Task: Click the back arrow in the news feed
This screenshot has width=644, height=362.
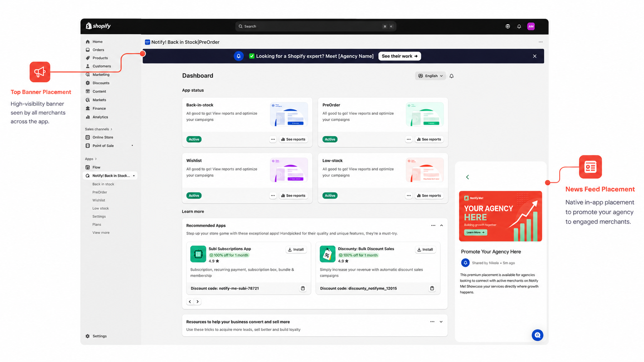Action: pyautogui.click(x=468, y=177)
